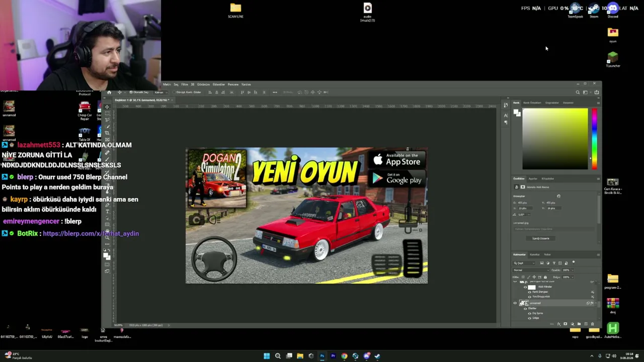Select the Move tool in Photoshop's toolbox
Viewport: 644px width, 362px height.
[107, 107]
